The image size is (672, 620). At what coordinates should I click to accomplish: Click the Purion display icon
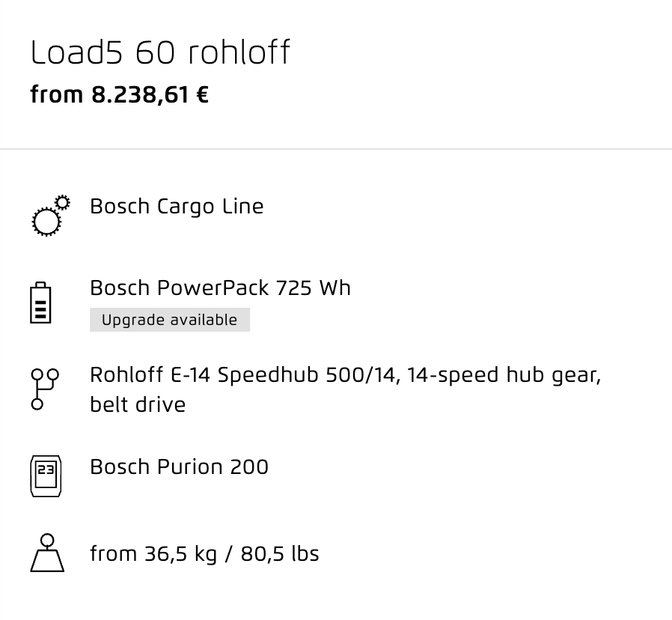click(46, 476)
